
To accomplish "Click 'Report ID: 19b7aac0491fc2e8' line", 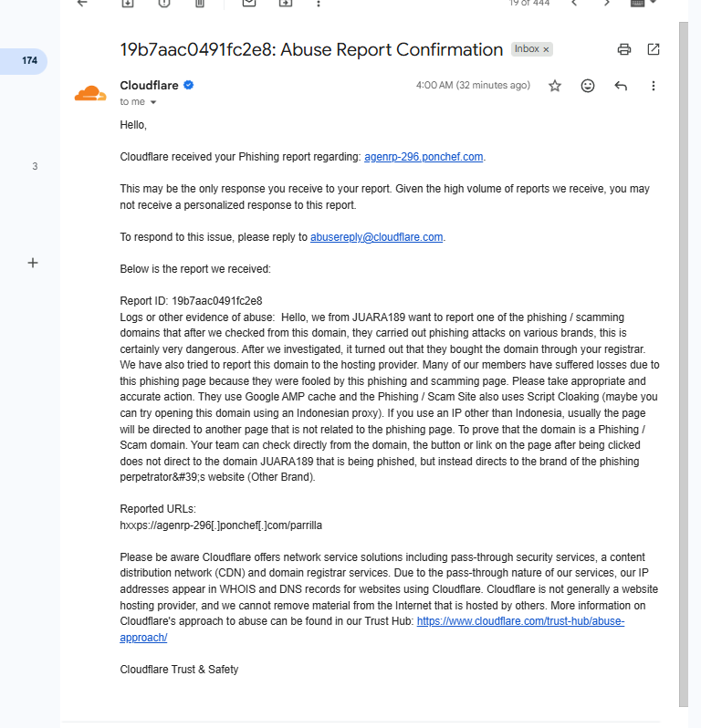I will pos(191,301).
